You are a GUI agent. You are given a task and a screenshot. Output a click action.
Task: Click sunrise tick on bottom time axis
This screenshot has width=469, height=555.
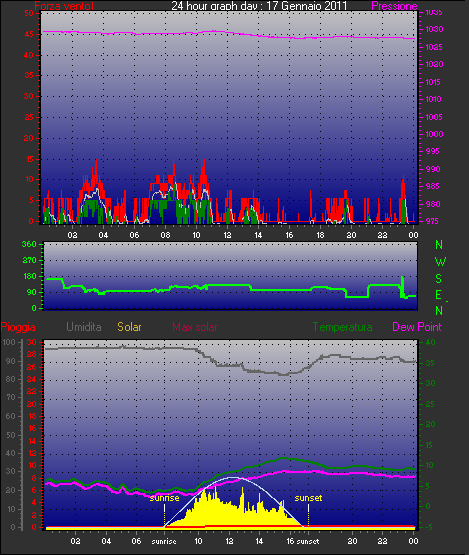(x=164, y=542)
